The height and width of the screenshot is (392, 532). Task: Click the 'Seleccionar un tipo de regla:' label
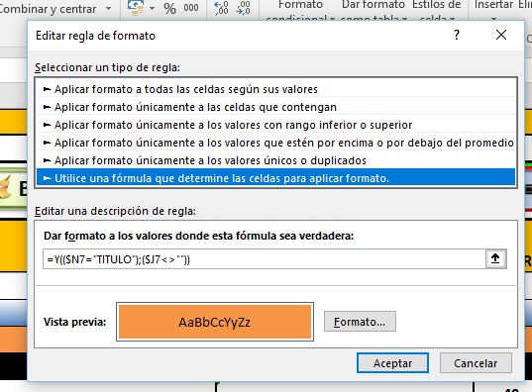(x=107, y=67)
